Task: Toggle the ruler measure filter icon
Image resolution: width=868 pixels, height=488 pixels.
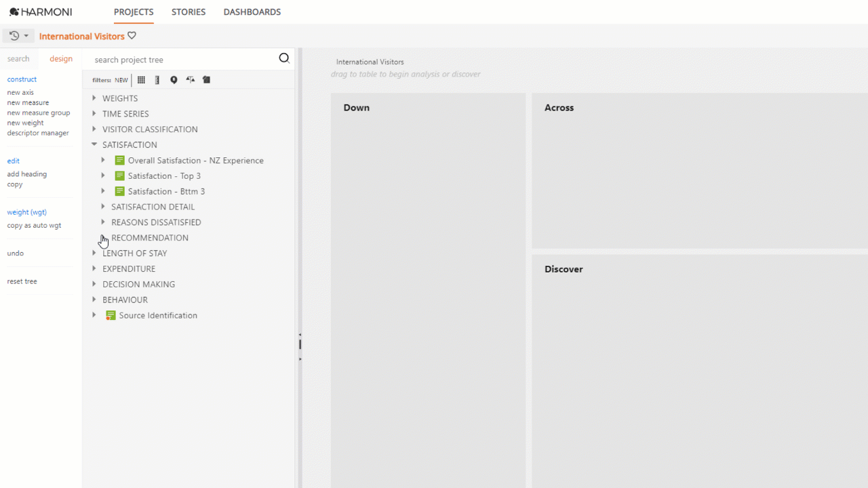Action: point(157,80)
